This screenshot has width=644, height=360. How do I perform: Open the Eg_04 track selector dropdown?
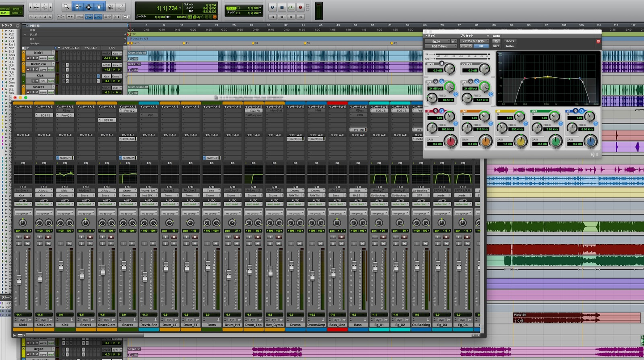438,41
